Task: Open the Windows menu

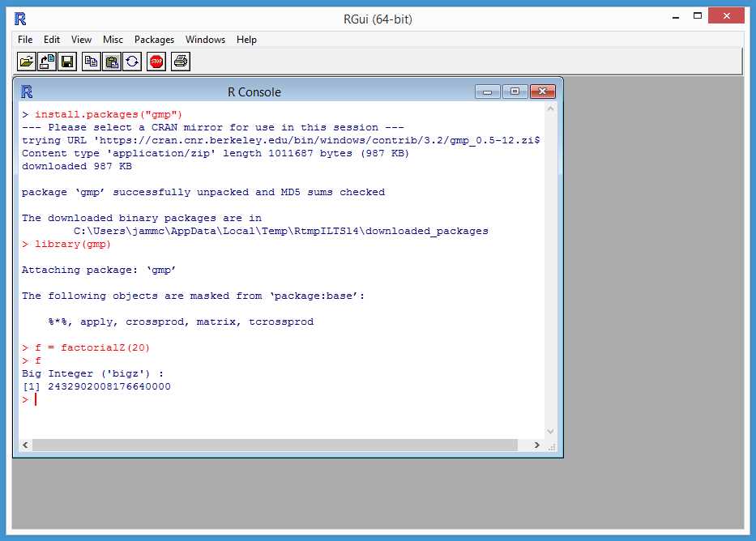Action: pos(205,39)
